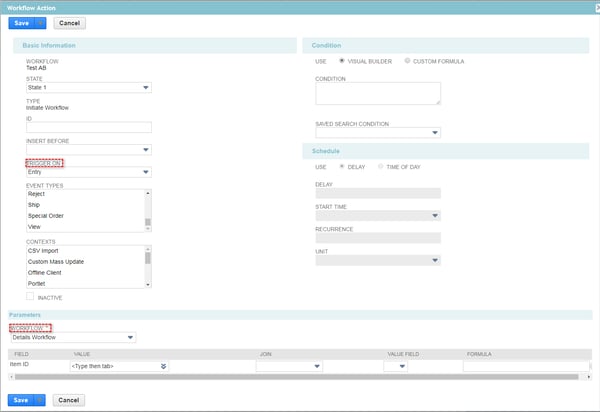Click the double-arrow icon in Value field
This screenshot has width=600, height=412.
pos(164,366)
